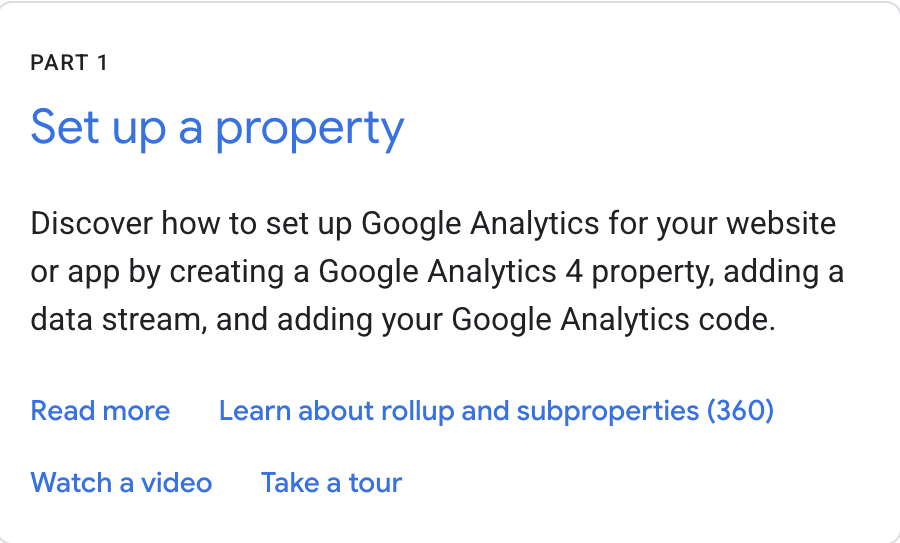Image resolution: width=900 pixels, height=543 pixels.
Task: Open "Learn about rollup and subproperties (360)"
Action: click(496, 411)
